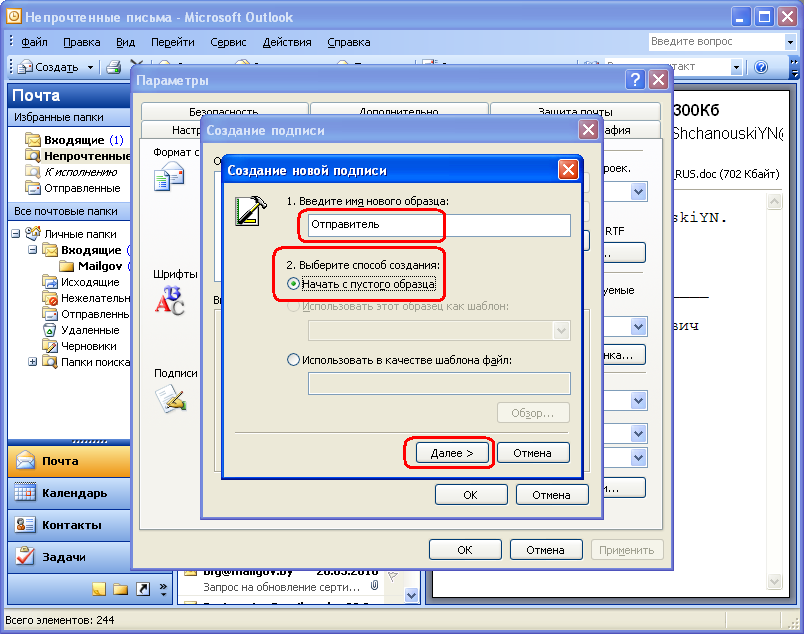
Task: Click the Исходящие folder icon
Action: tap(50, 282)
